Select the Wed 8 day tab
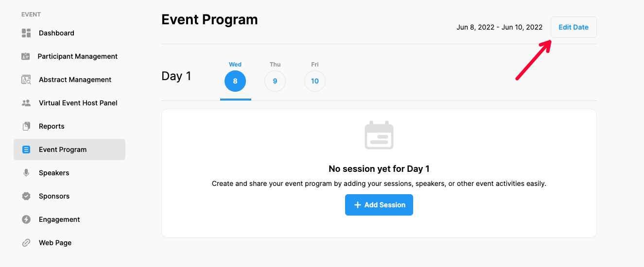The image size is (644, 267). [x=235, y=81]
